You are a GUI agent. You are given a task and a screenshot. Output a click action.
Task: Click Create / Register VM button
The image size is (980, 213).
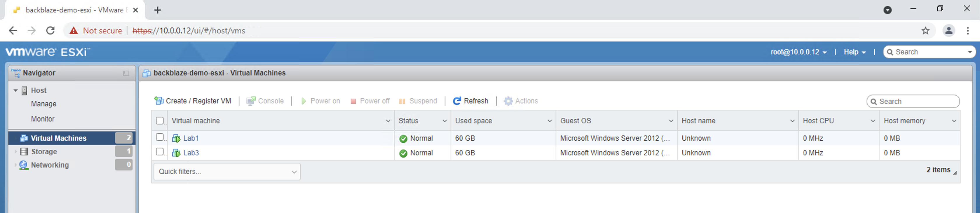193,101
